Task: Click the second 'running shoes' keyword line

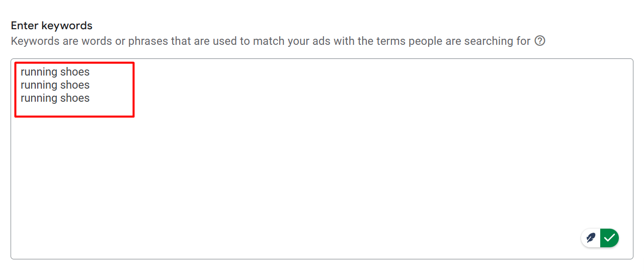Action: (x=55, y=85)
